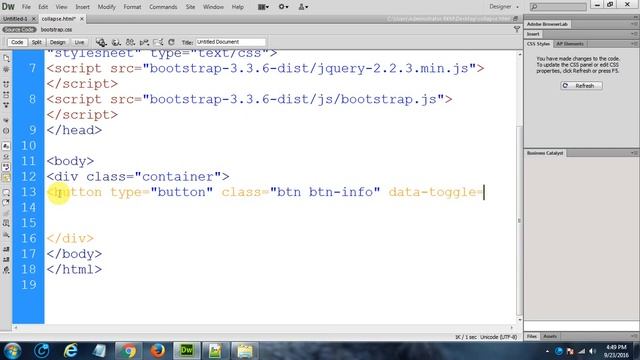Open the Modify menu

(107, 7)
